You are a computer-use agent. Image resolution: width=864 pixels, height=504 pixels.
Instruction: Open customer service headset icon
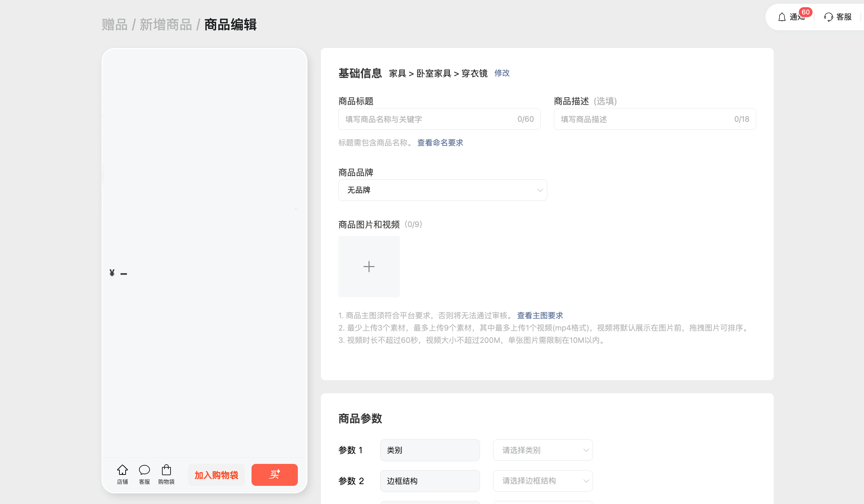[828, 17]
